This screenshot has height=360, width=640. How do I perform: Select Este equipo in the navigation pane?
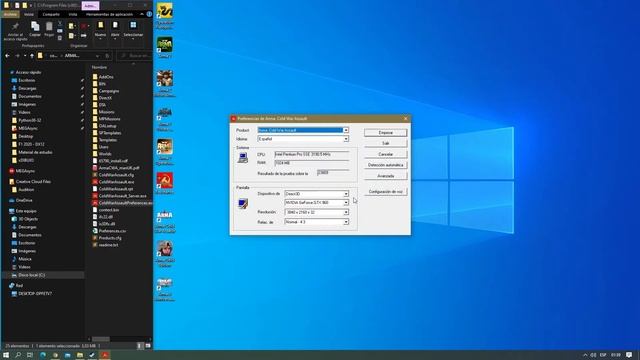point(26,211)
